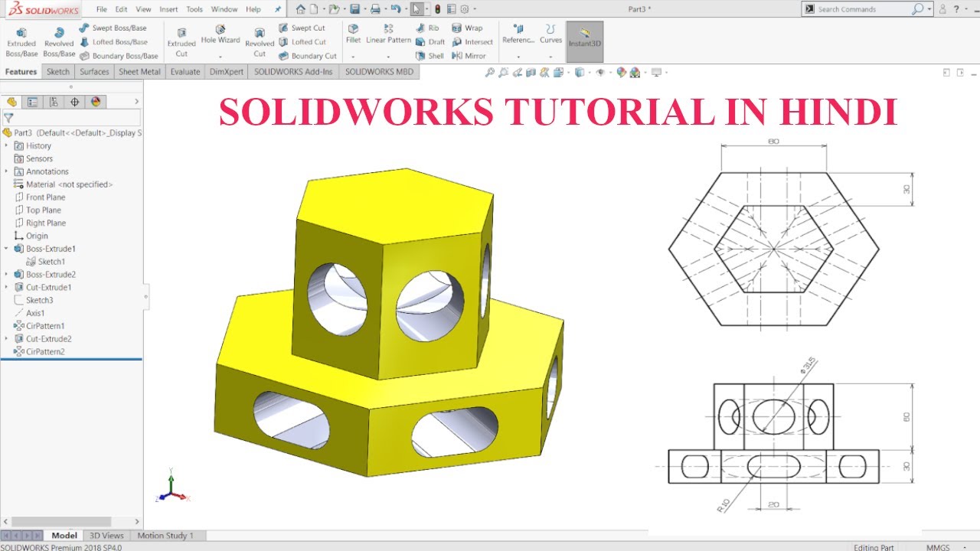
Task: Expand the History tree node
Action: click(x=7, y=145)
